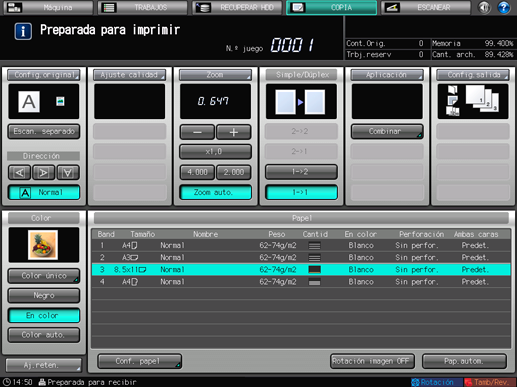Click the simplex-to-simplex page preview icon

pos(301,102)
